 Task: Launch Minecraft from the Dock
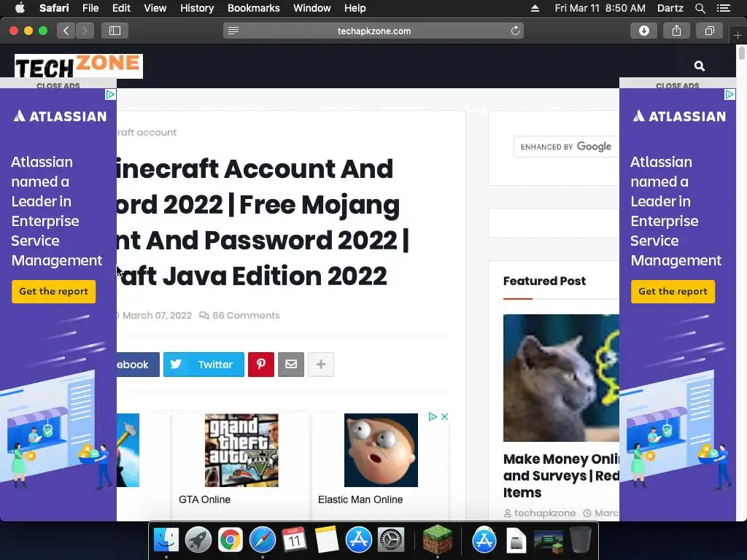pos(438,539)
